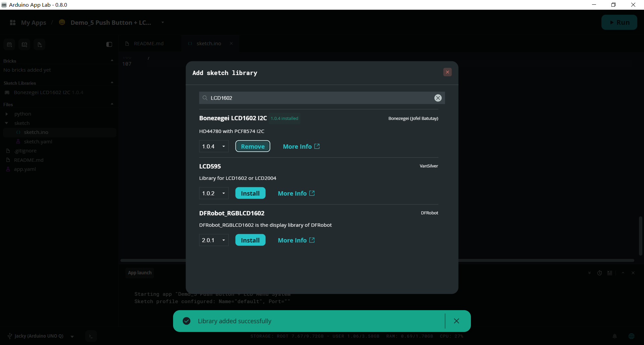
Task: Run the app with Run button
Action: [619, 22]
